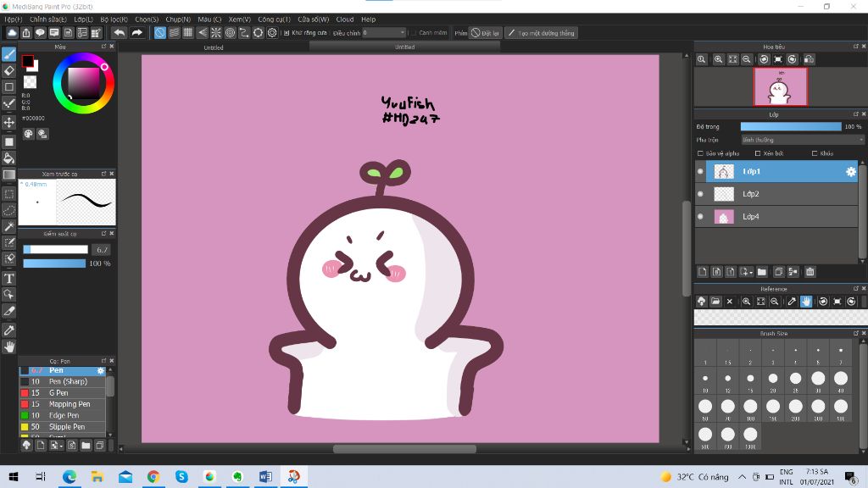The width and height of the screenshot is (868, 488).
Task: Adjust the layer Độ trong opacity slider
Action: point(791,127)
